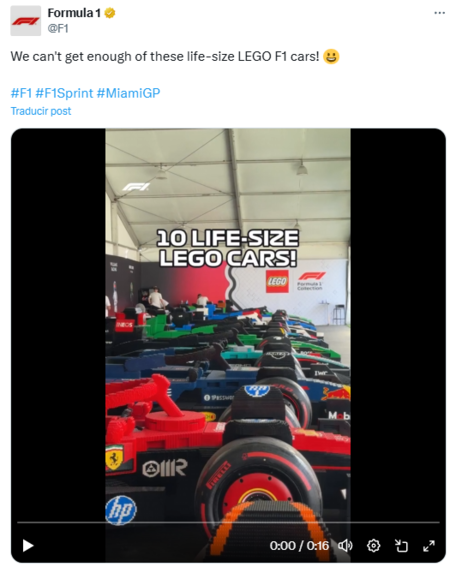Open the @F1 handle
Screen dimensions: 450x567
pyautogui.click(x=58, y=28)
